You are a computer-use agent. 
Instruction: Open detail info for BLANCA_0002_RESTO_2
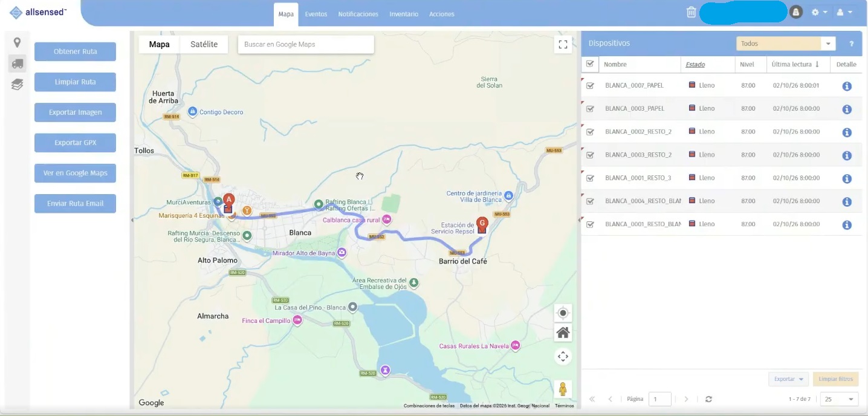coord(847,132)
